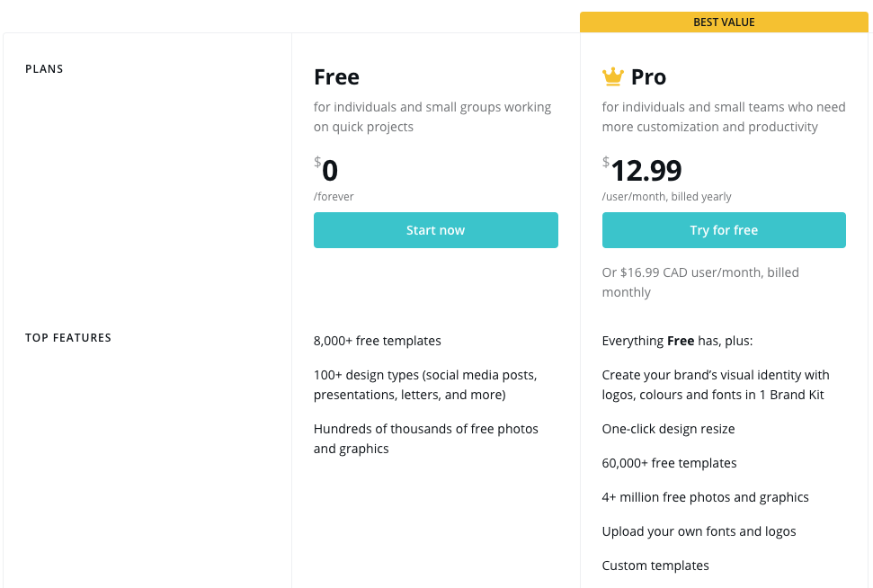Viewport: 873px width, 588px height.
Task: Click the $16.99 CAD monthly billing note
Action: (x=700, y=282)
